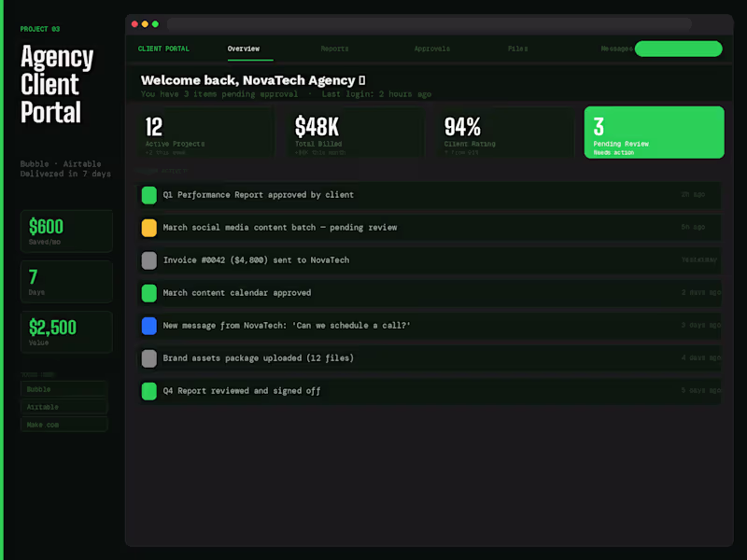The height and width of the screenshot is (560, 747).
Task: Expand the Total Billed $48K card
Action: pos(350,132)
